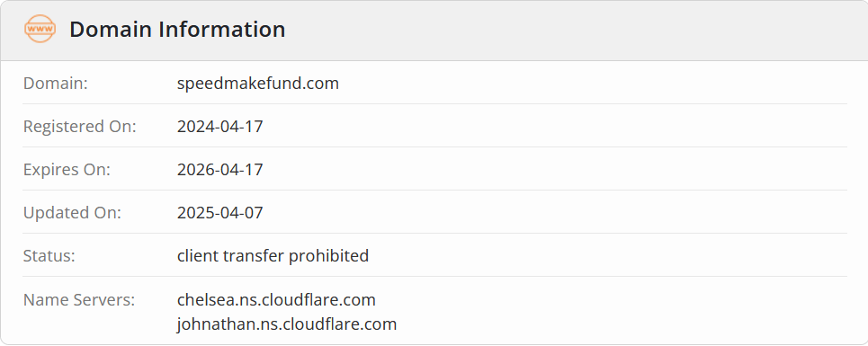The height and width of the screenshot is (346, 868).
Task: Click the Domain Information heading
Action: point(177,30)
